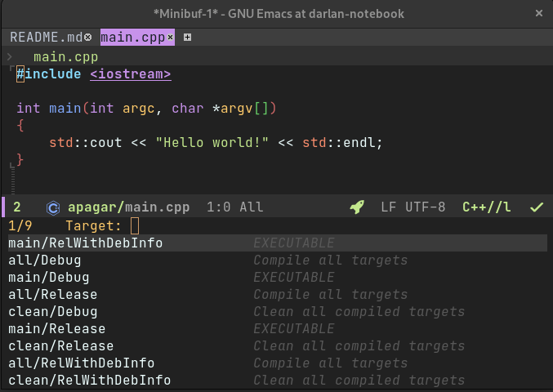Click the green checkmark status icon
This screenshot has height=392, width=553.
point(537,207)
